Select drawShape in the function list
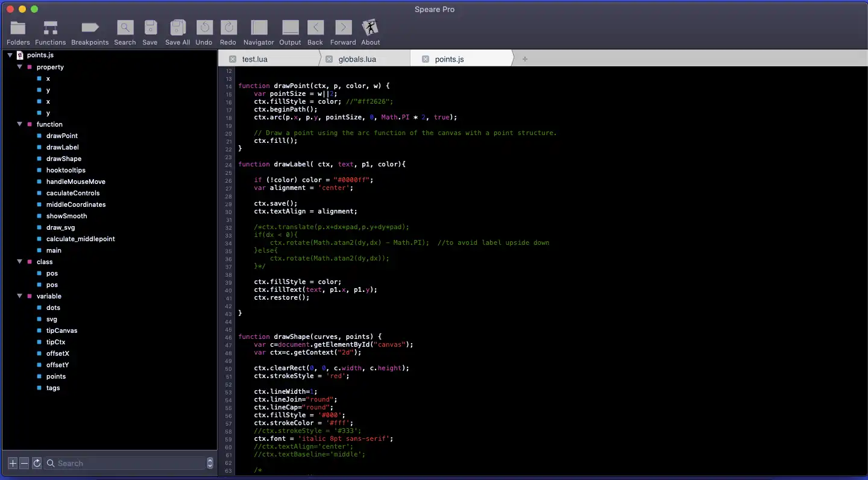Viewport: 868px width, 480px height. coord(64,159)
